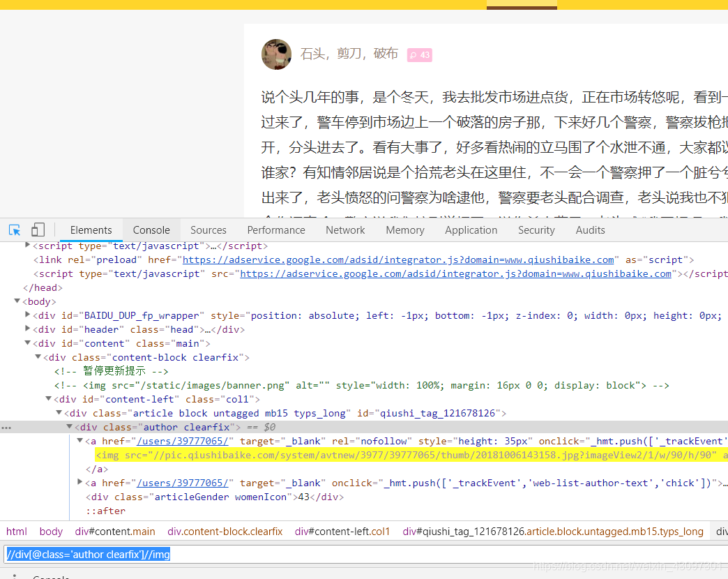Select the banner.png comment line
The image size is (728, 579).
(362, 385)
